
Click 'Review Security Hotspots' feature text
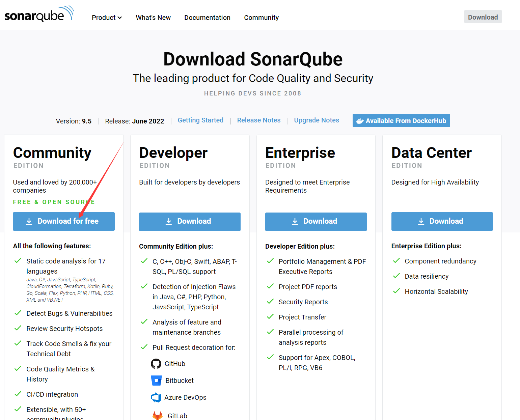(64, 329)
